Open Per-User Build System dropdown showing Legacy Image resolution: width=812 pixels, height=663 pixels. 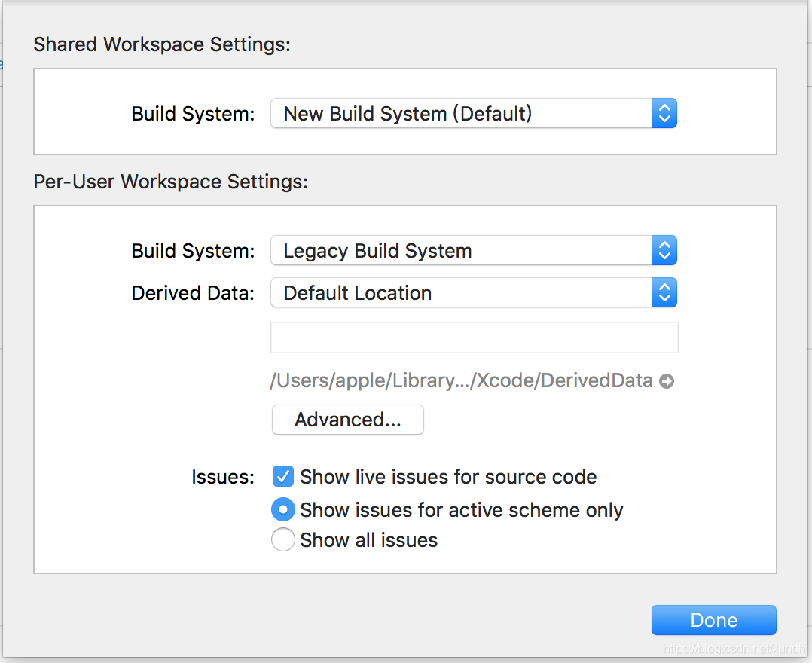tap(473, 251)
